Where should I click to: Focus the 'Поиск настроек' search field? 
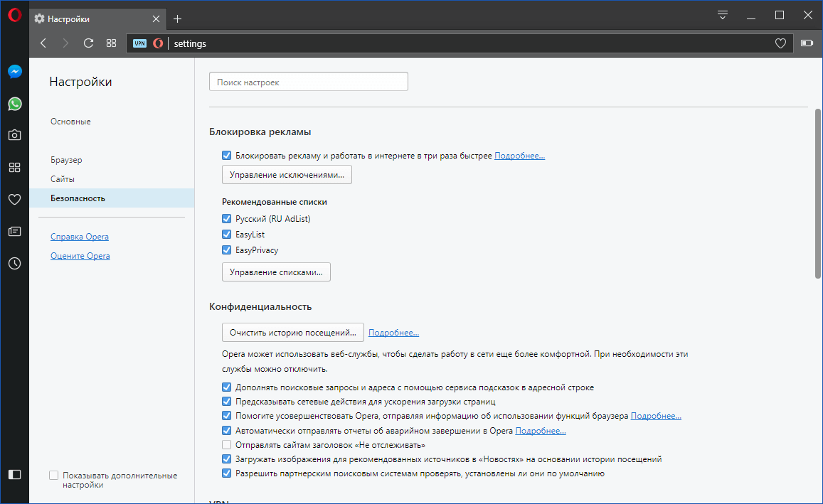tap(309, 82)
